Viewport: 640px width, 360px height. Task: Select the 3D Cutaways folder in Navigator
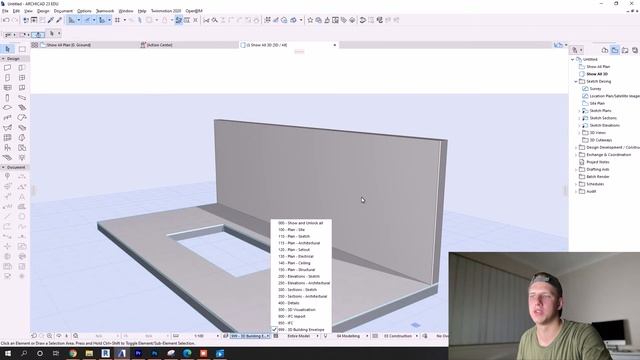(600, 140)
